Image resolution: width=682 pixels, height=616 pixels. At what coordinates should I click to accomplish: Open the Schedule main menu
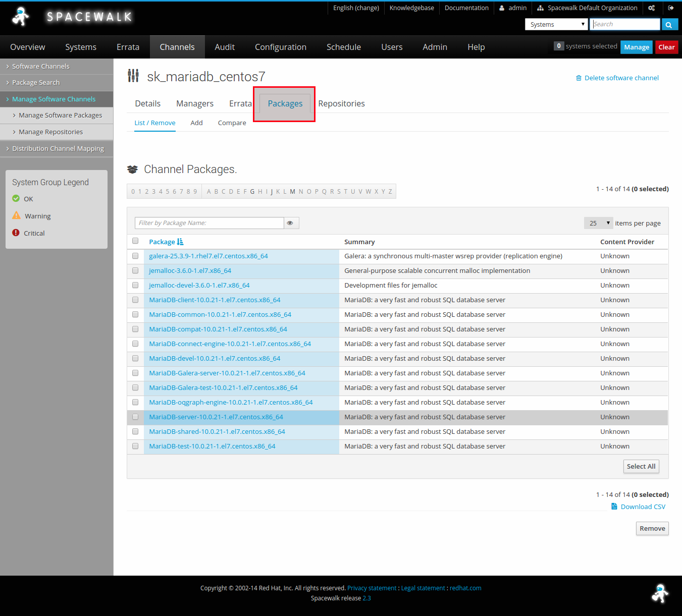[344, 47]
